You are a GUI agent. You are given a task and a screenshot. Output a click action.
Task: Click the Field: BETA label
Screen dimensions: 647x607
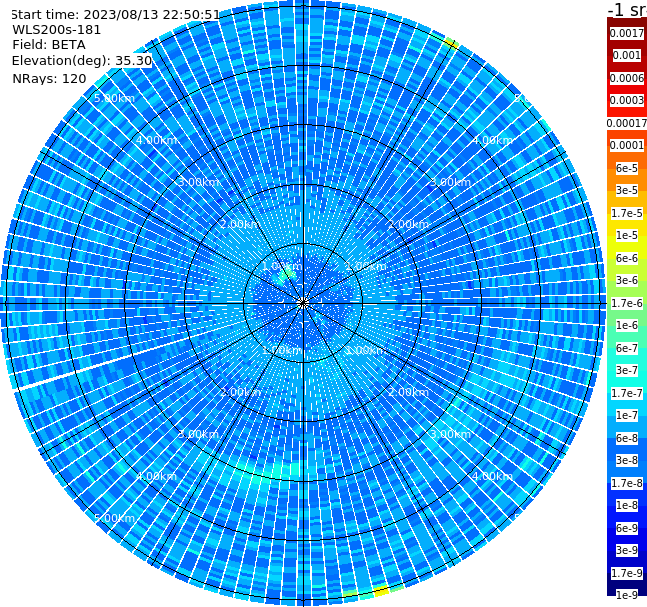[49, 45]
